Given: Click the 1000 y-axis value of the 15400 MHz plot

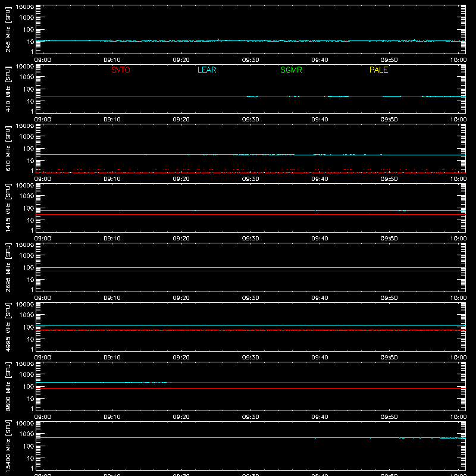Looking at the screenshot, I should coord(27,434).
